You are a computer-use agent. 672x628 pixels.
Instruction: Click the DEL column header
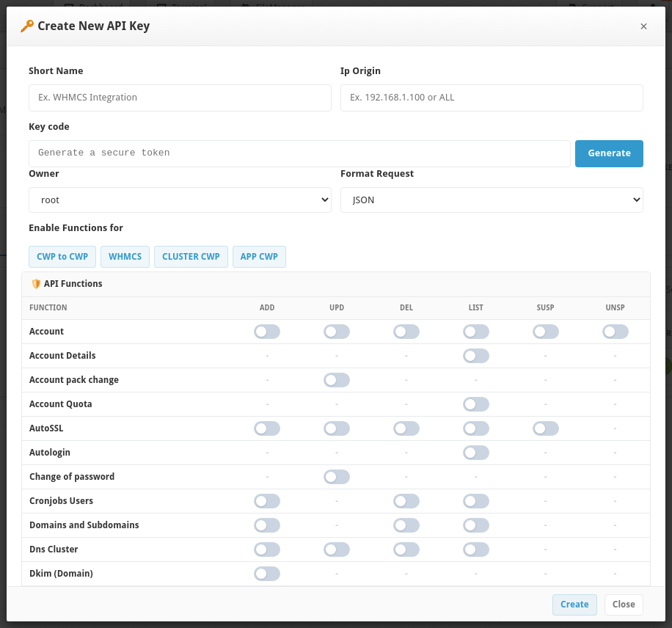click(406, 308)
